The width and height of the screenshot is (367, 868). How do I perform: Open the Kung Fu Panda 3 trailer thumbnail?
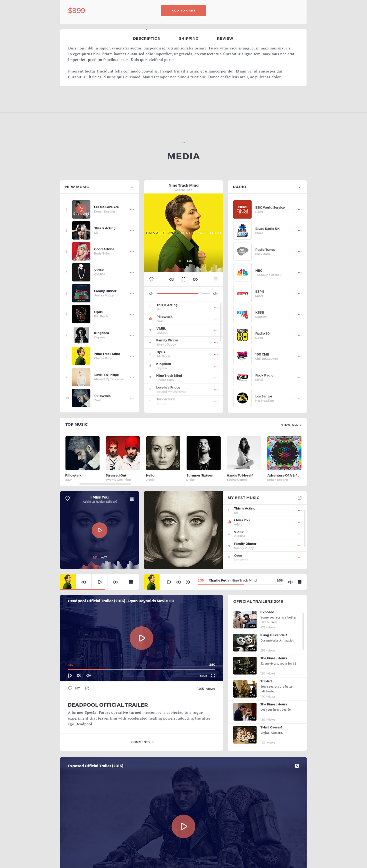pyautogui.click(x=245, y=642)
